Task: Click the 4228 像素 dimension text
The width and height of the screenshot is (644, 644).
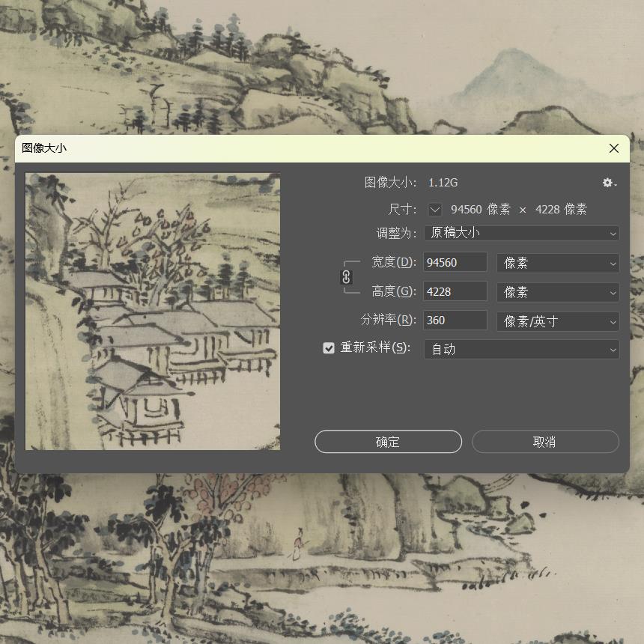Action: pyautogui.click(x=562, y=210)
